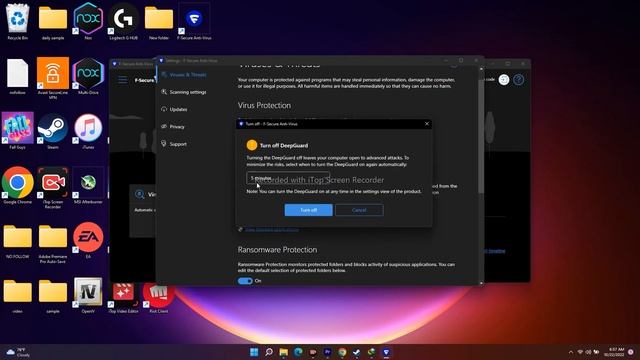Click the virus scan magnifier icon in main window

pyautogui.click(x=140, y=194)
